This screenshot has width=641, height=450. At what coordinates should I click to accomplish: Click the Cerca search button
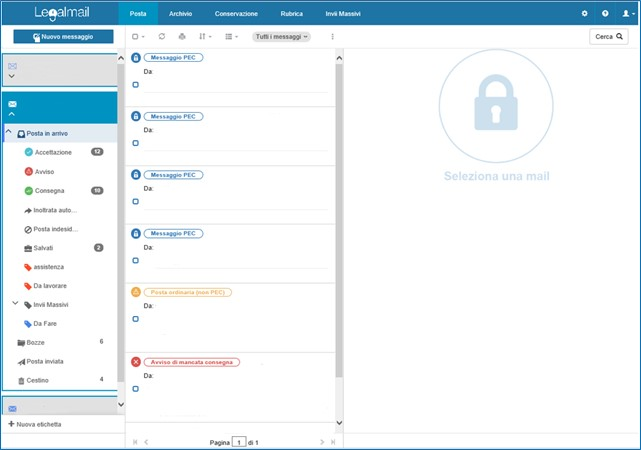pyautogui.click(x=608, y=36)
